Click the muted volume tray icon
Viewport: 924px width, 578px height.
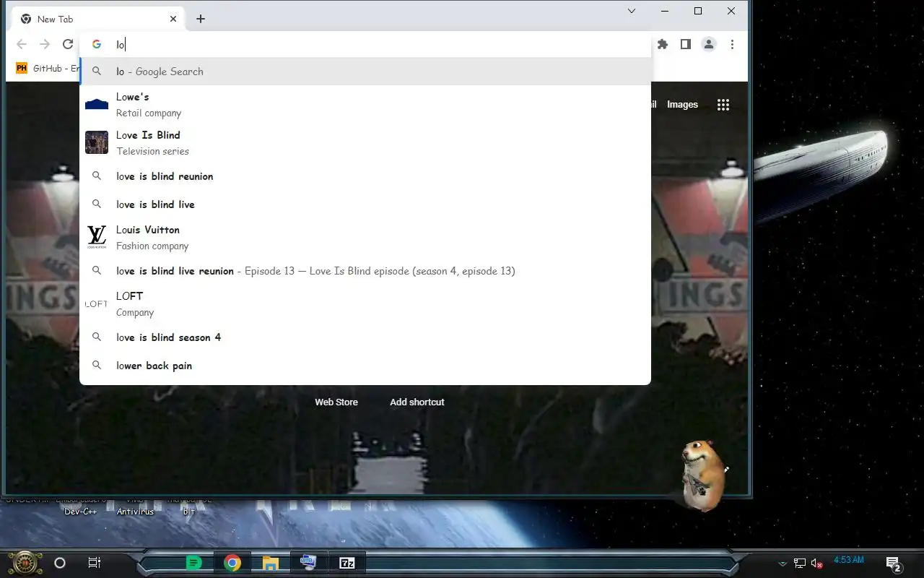pos(817,564)
